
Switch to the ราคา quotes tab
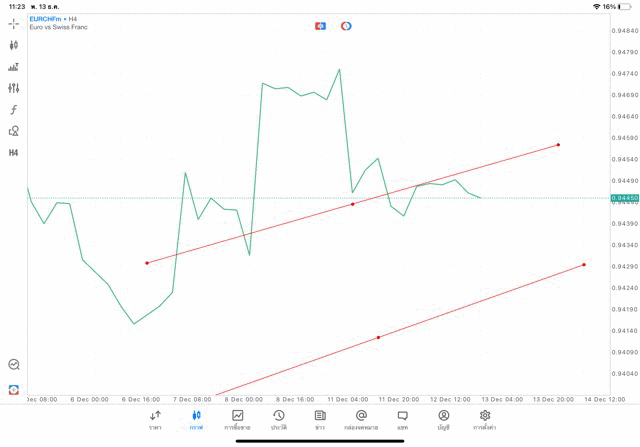click(x=155, y=420)
